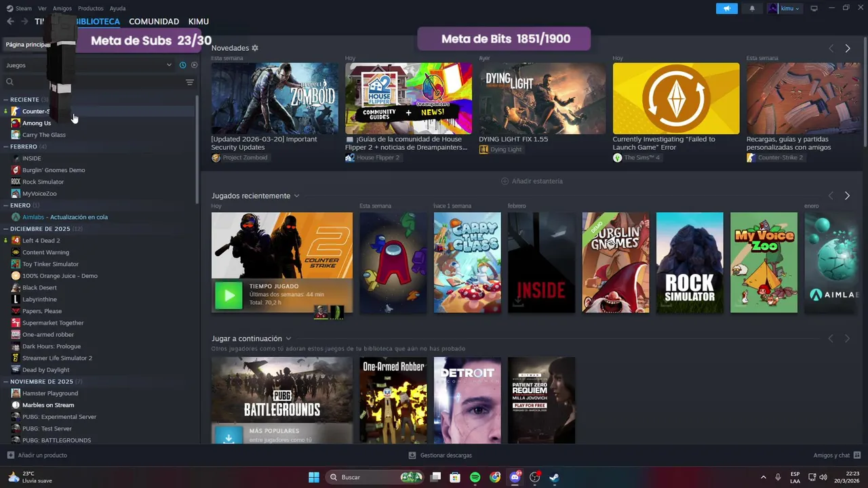
Task: Click the Steam taskbar icon
Action: 554,477
